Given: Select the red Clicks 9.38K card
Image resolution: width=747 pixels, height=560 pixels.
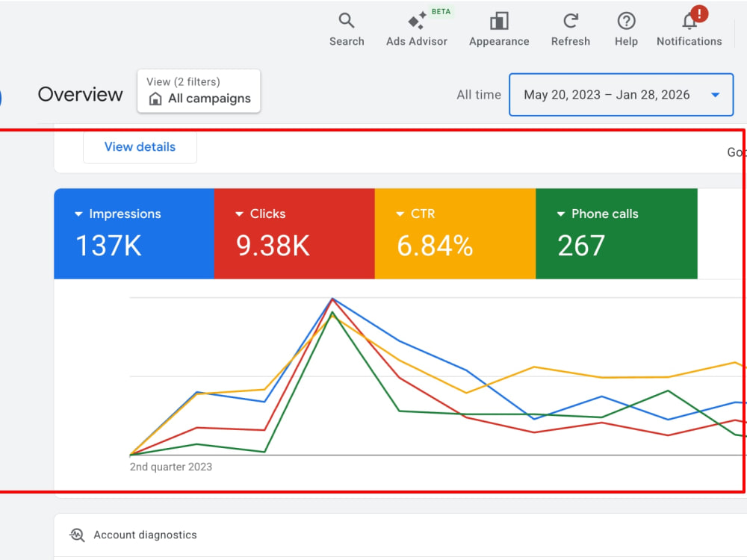Looking at the screenshot, I should coord(294,233).
